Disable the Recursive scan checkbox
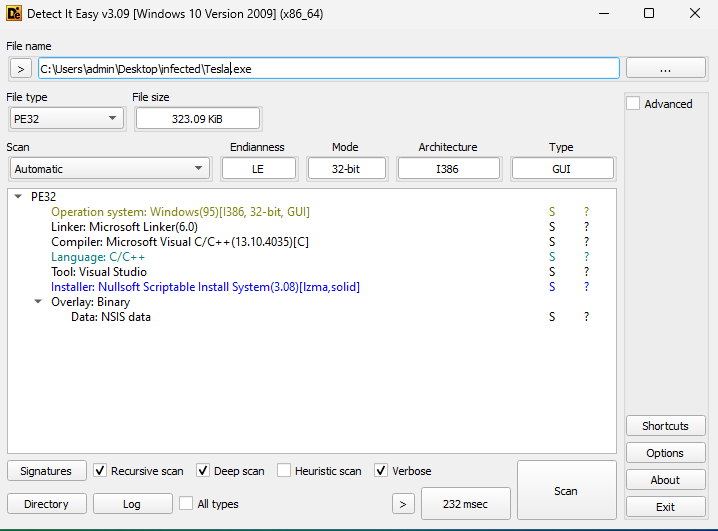 click(101, 471)
